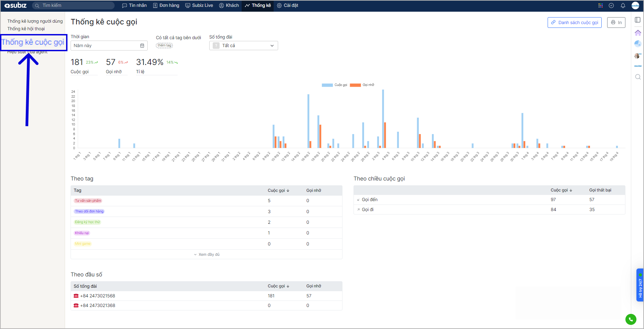Image resolution: width=644 pixels, height=329 pixels.
Task: Select Thống kê hội thoại in sidebar
Action: pyautogui.click(x=26, y=29)
